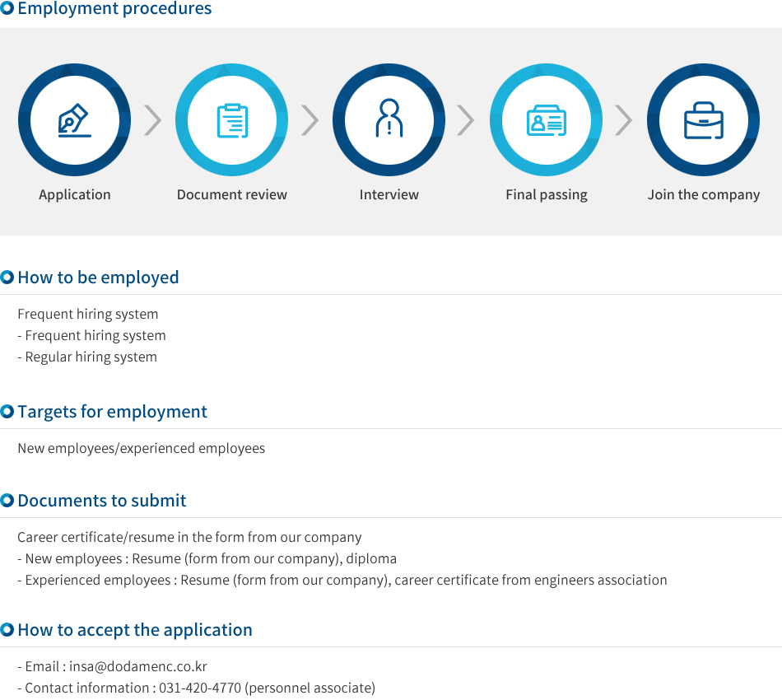
Task: Click the chevron arrow after the Document review circle
Action: [x=310, y=120]
